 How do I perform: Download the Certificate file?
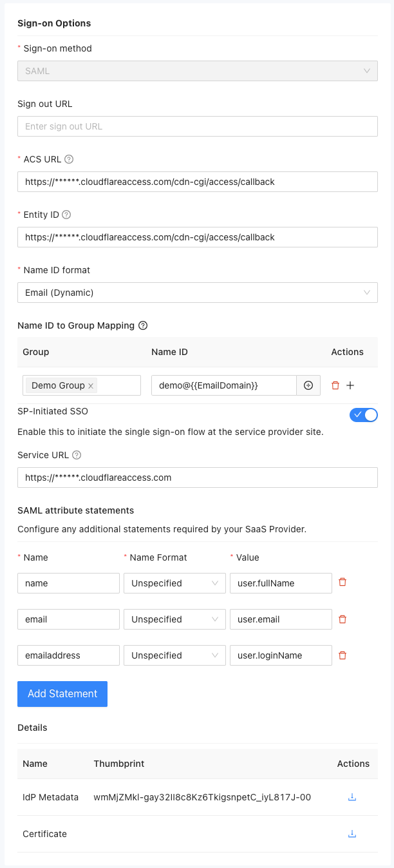(352, 834)
